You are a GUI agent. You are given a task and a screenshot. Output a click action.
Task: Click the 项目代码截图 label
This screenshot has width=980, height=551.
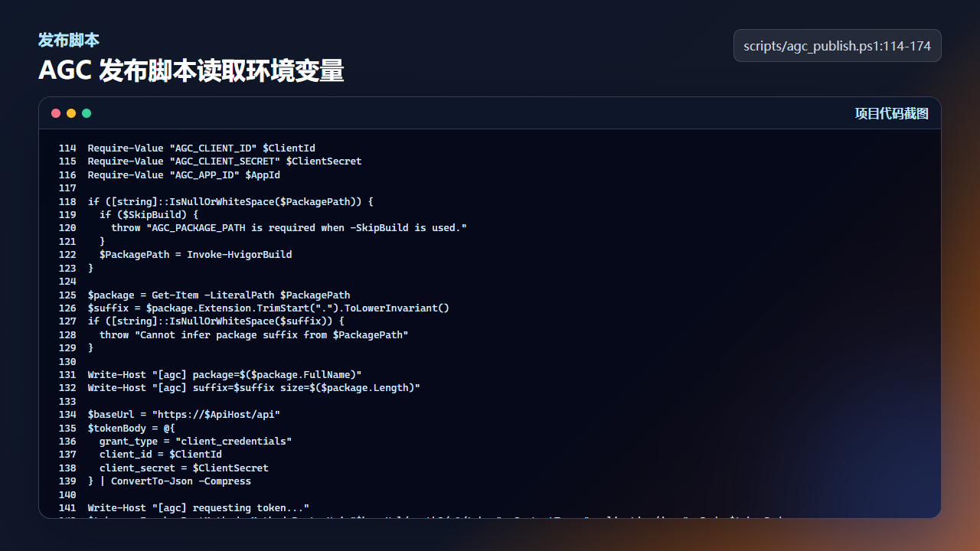(891, 113)
